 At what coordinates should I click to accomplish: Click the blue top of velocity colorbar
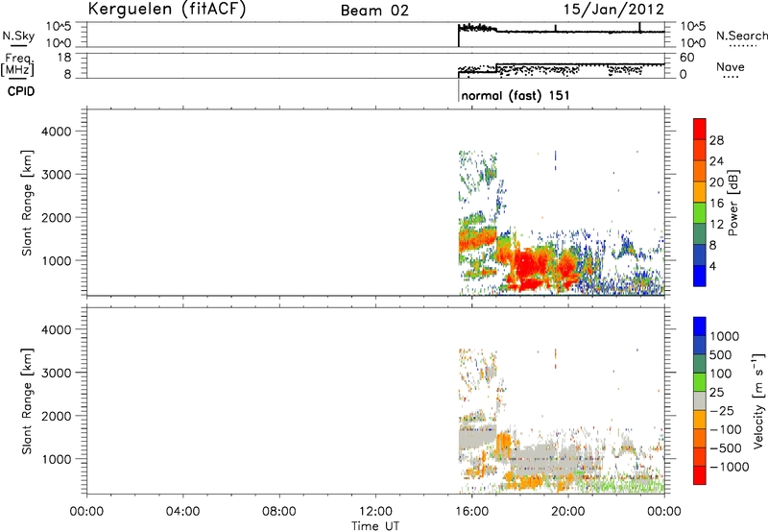tap(700, 326)
